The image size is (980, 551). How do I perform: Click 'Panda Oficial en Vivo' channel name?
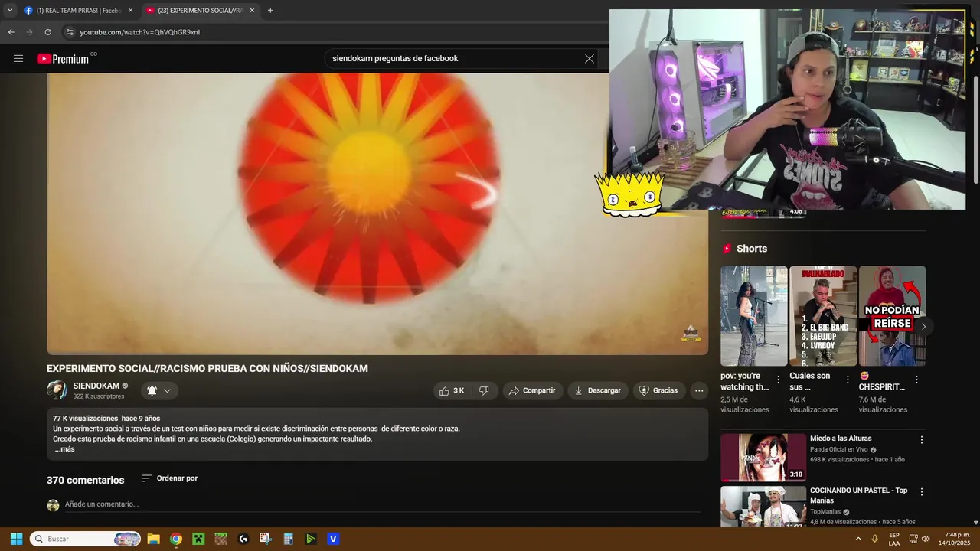coord(838,450)
